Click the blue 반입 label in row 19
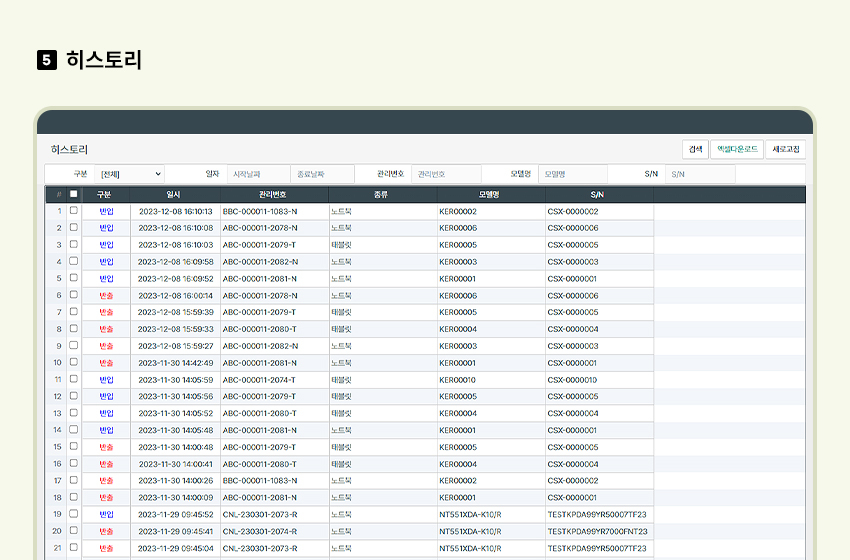 pos(106,514)
